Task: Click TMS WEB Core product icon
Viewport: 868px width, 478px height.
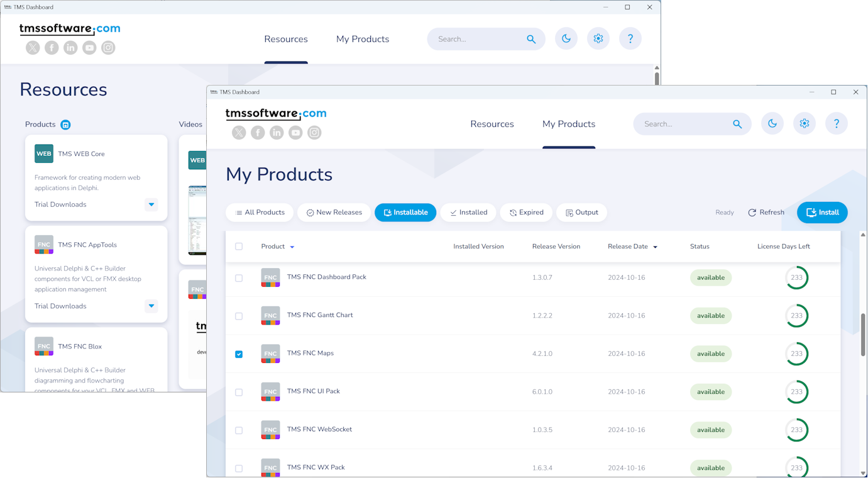Action: (x=44, y=153)
